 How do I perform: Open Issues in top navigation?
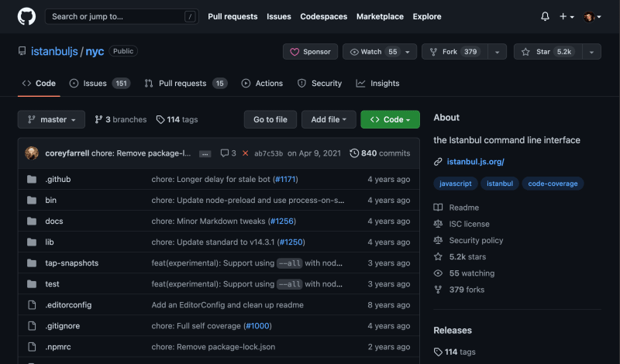tap(279, 16)
